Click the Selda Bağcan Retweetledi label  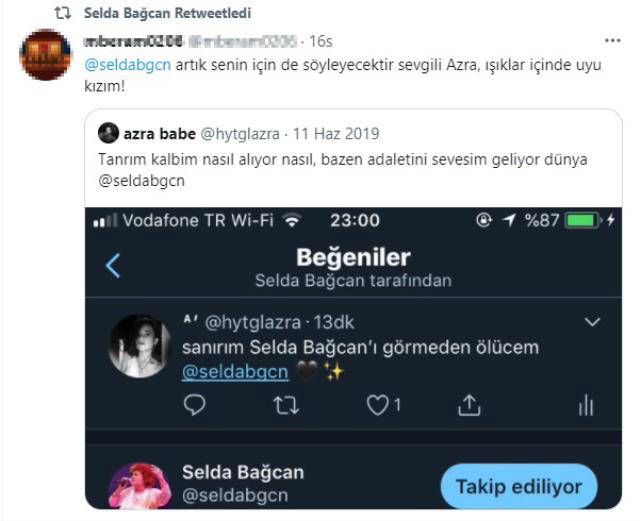pos(167,13)
